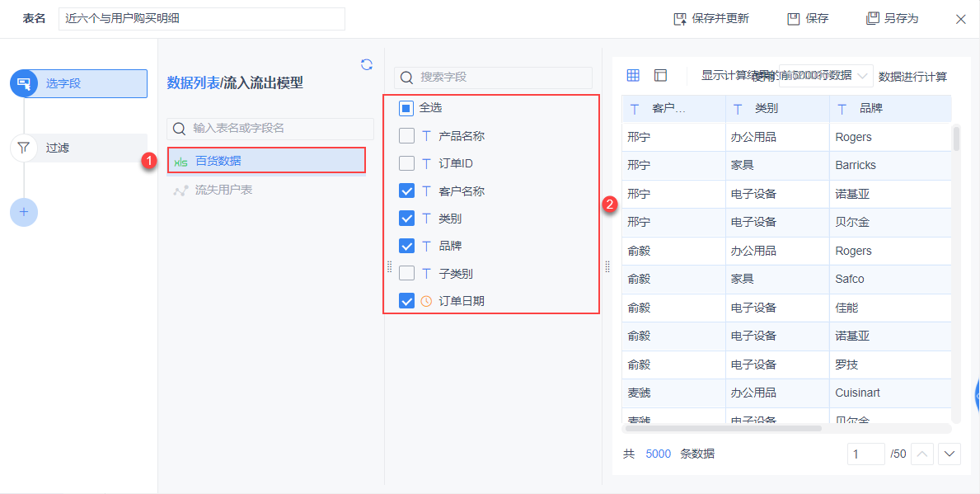Click the add step plus icon
Screen dimensions: 980x494
pyautogui.click(x=24, y=212)
